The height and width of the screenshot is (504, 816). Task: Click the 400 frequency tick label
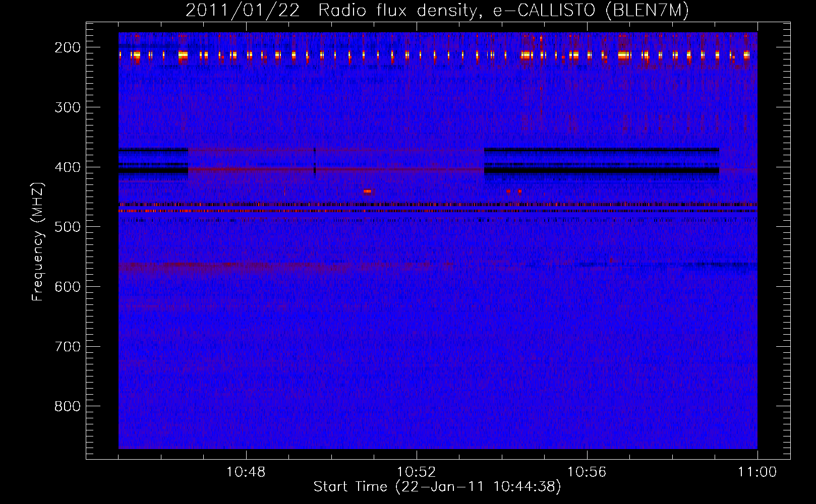68,167
